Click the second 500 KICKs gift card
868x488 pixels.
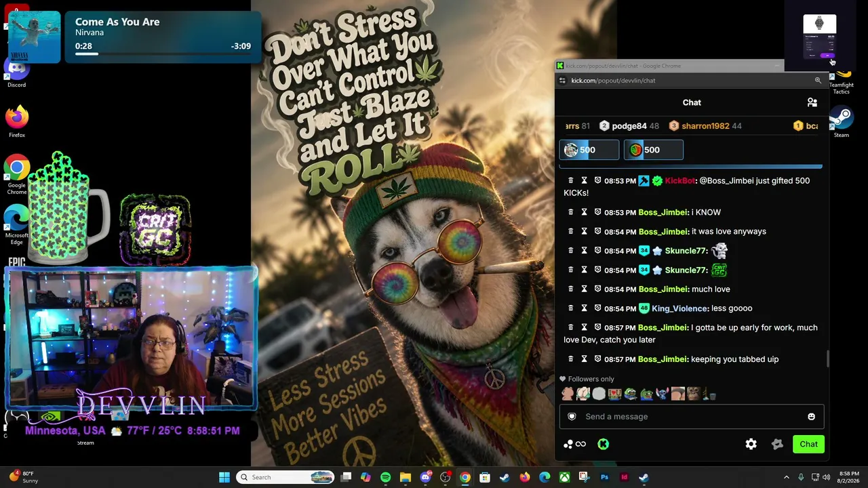(653, 150)
